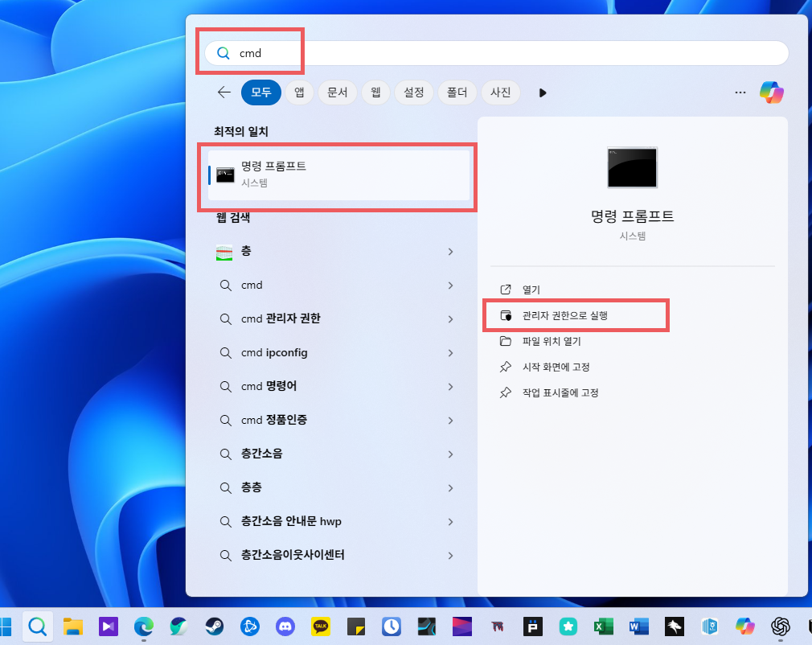This screenshot has width=812, height=645.
Task: Click the taskbar Search icon
Action: pos(37,627)
